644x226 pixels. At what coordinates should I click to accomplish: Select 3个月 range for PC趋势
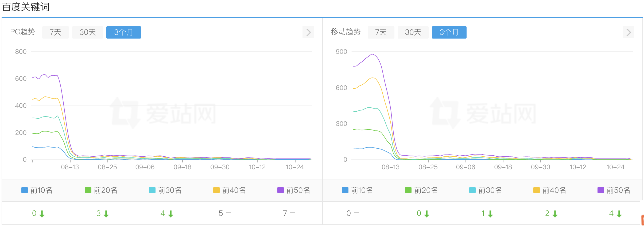(x=124, y=32)
